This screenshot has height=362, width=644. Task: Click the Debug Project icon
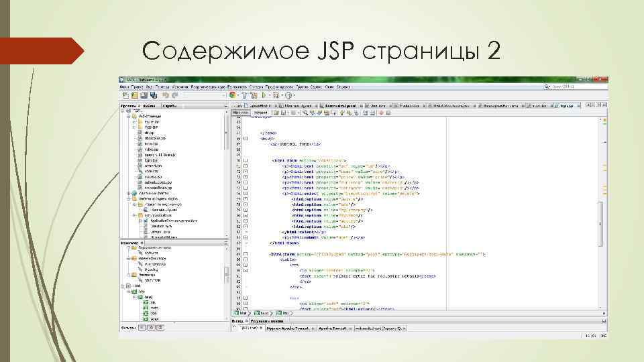pos(276,95)
